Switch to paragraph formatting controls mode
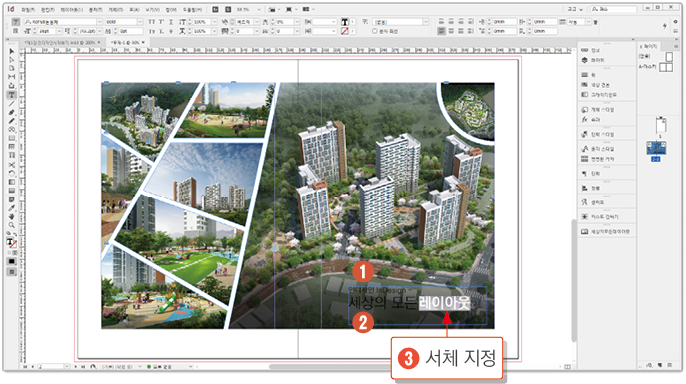 [16, 31]
